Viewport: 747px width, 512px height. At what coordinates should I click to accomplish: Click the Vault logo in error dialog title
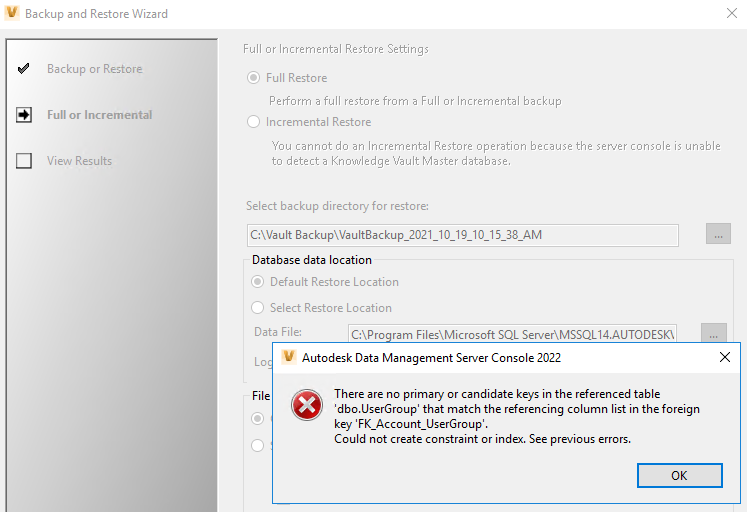coord(289,357)
